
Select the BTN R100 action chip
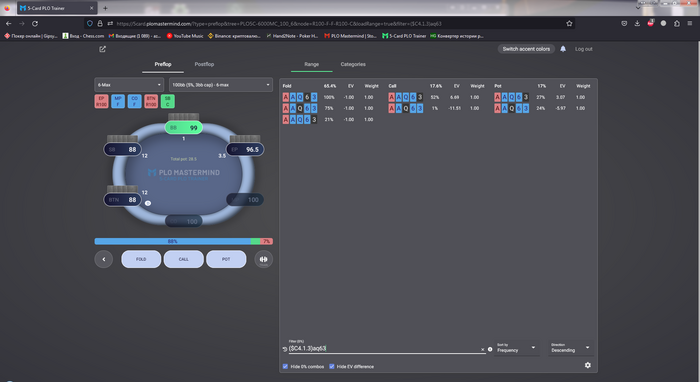[x=151, y=101]
